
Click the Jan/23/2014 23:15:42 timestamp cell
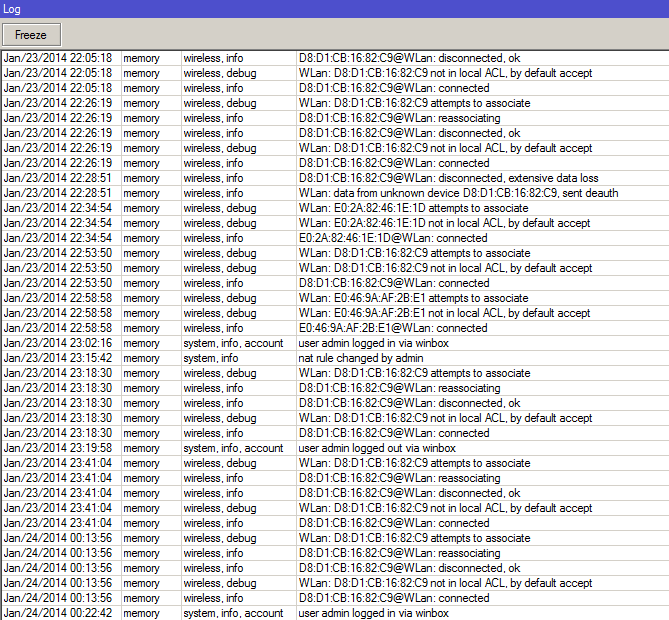click(x=58, y=358)
